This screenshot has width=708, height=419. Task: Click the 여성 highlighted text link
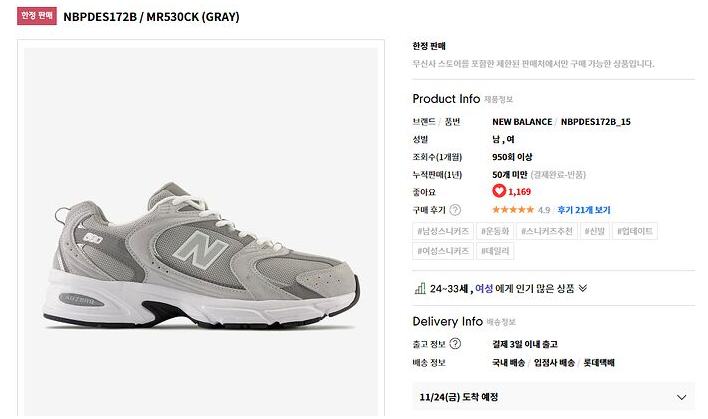[x=484, y=288]
